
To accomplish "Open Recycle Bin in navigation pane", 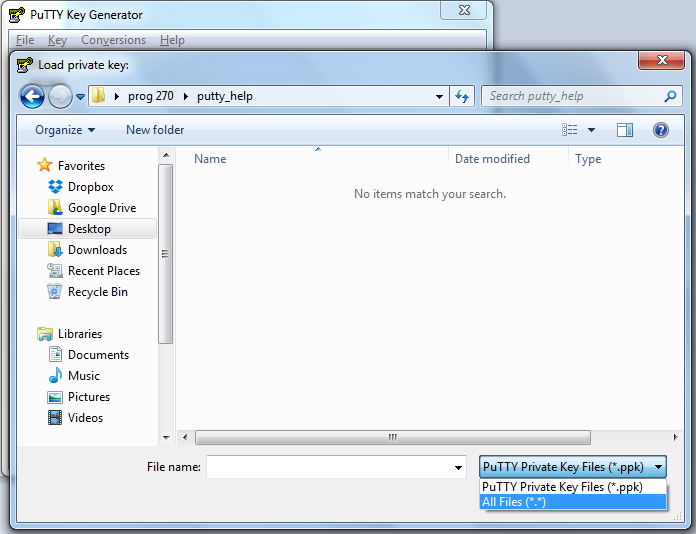I will [x=98, y=292].
